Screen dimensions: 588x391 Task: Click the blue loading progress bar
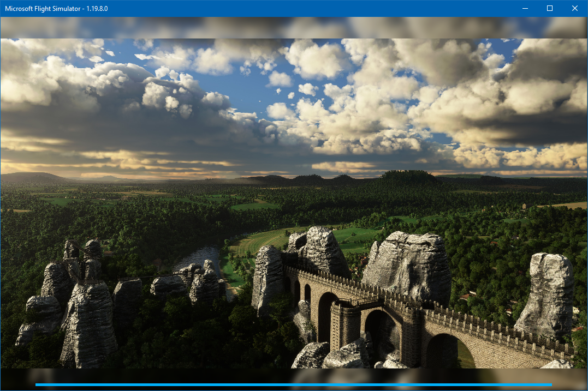tap(294, 384)
